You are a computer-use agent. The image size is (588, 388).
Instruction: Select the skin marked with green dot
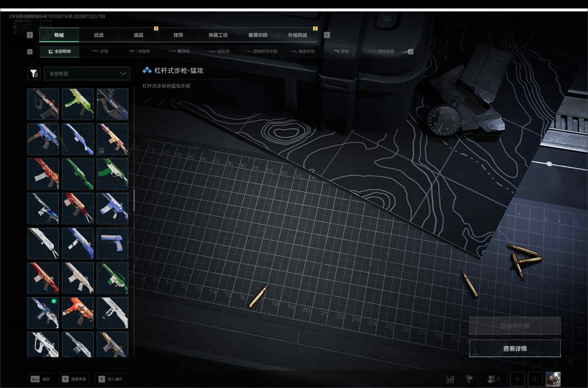pos(43,313)
